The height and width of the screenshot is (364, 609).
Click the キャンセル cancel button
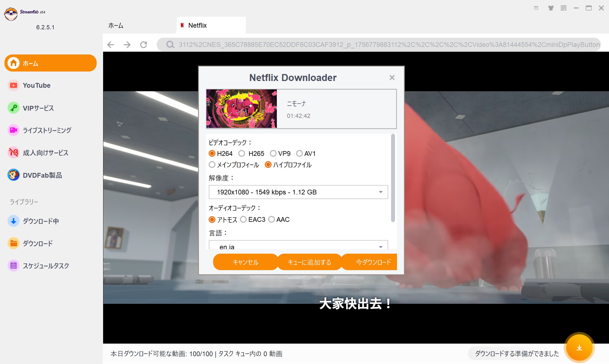pyautogui.click(x=246, y=262)
